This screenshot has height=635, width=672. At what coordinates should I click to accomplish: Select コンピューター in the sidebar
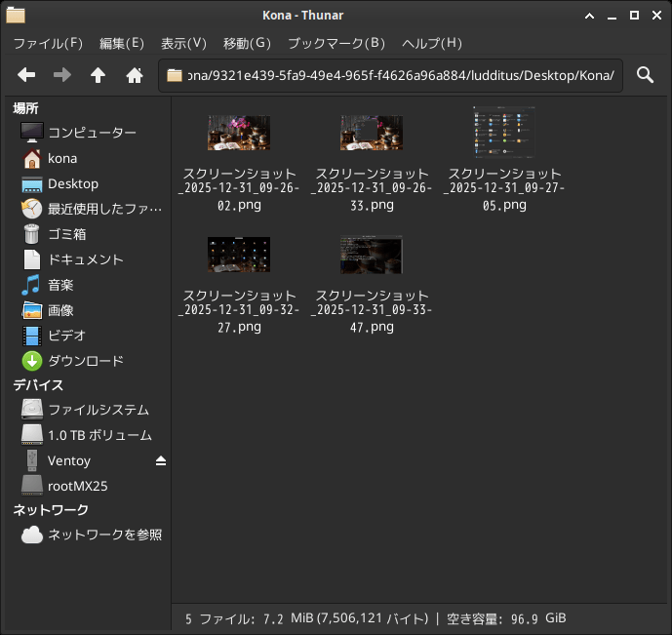pos(92,133)
